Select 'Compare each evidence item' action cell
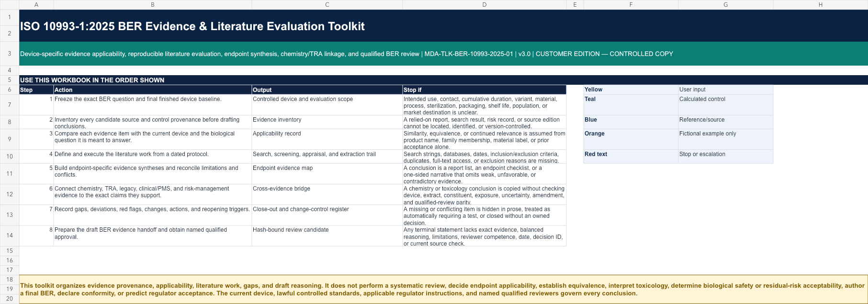This screenshot has width=868, height=304. click(153, 139)
